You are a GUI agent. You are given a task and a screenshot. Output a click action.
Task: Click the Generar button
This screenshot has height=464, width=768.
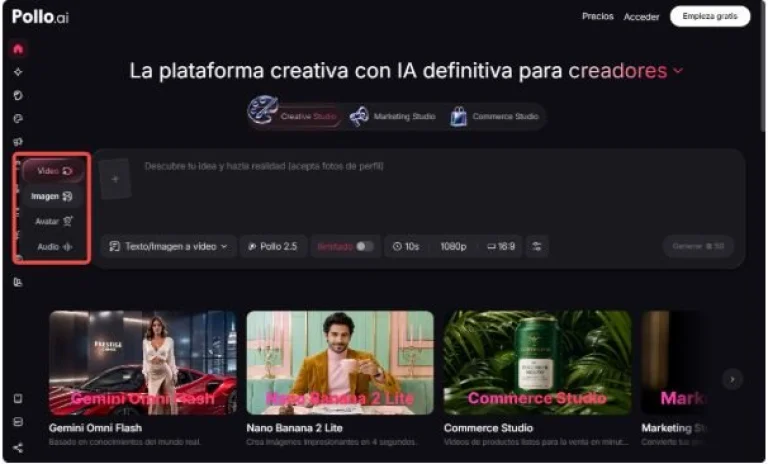[x=698, y=246]
